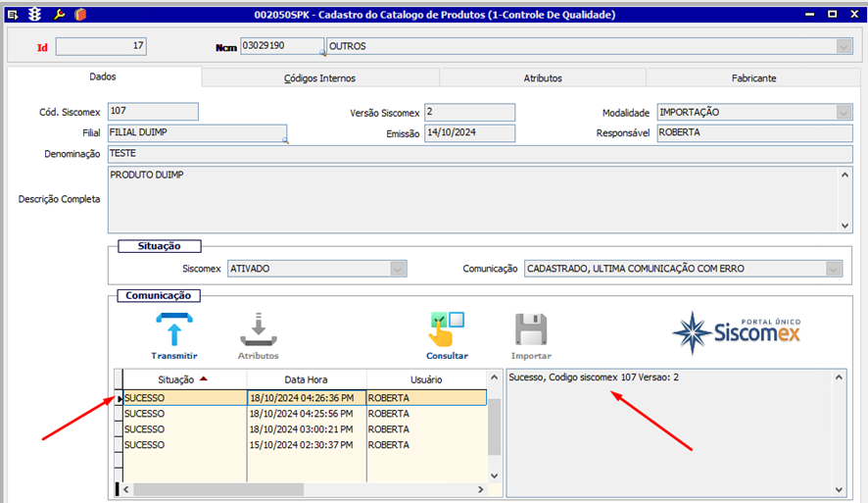868x503 pixels.
Task: Click the row selector of the first SUCESSO row
Action: pyautogui.click(x=119, y=398)
